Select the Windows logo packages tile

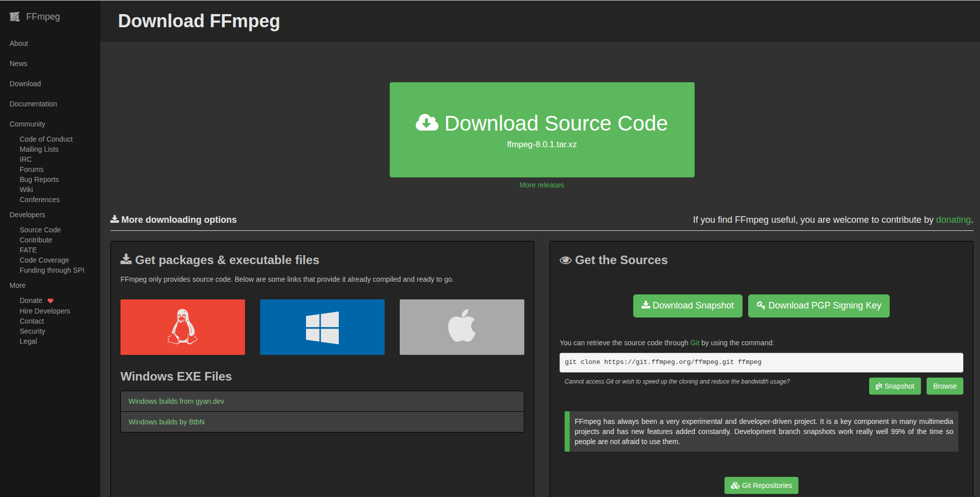[322, 327]
